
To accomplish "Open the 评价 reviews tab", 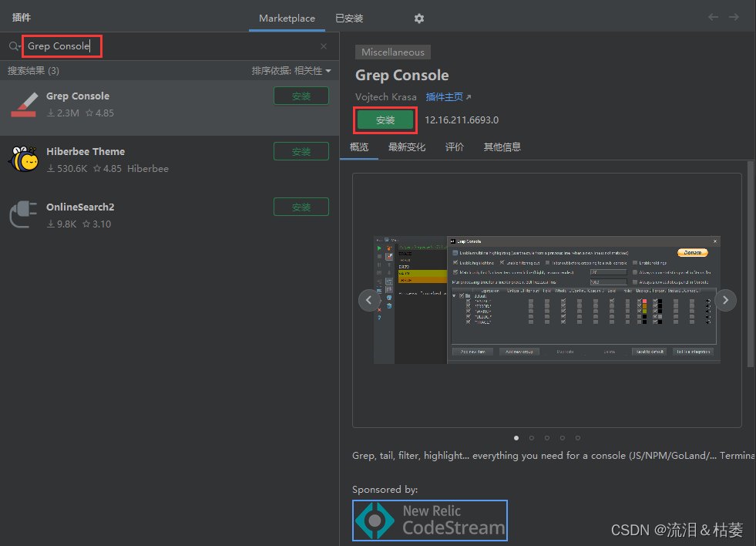I will 454,147.
